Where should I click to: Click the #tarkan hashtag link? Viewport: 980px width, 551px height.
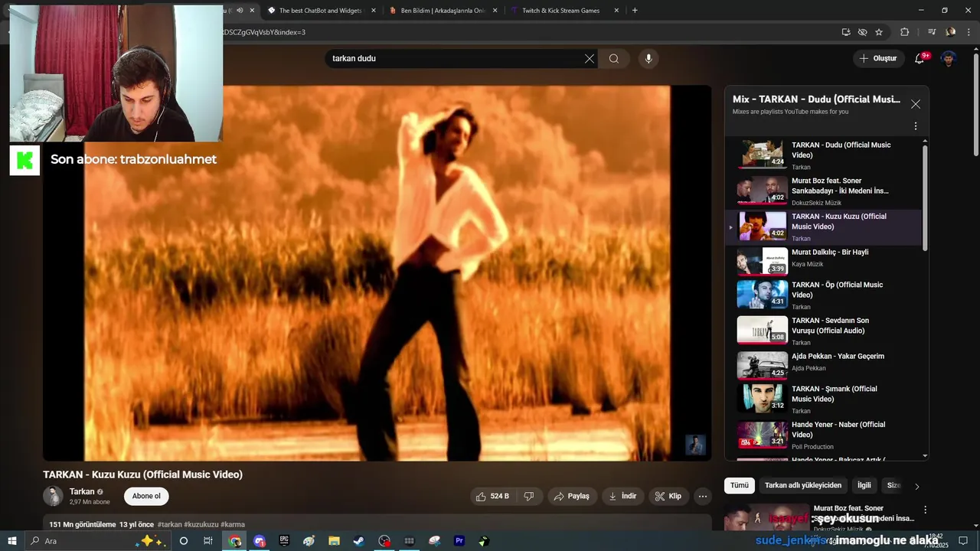click(169, 525)
